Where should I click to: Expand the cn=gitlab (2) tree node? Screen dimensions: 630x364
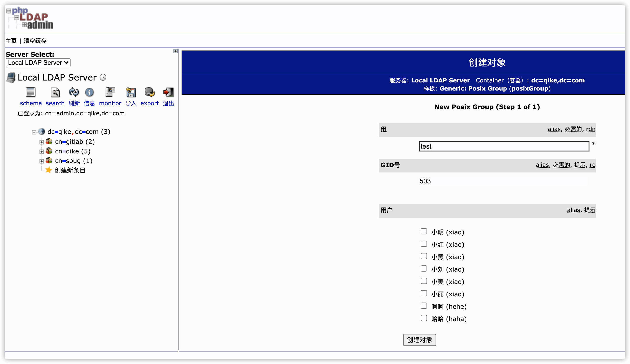41,141
